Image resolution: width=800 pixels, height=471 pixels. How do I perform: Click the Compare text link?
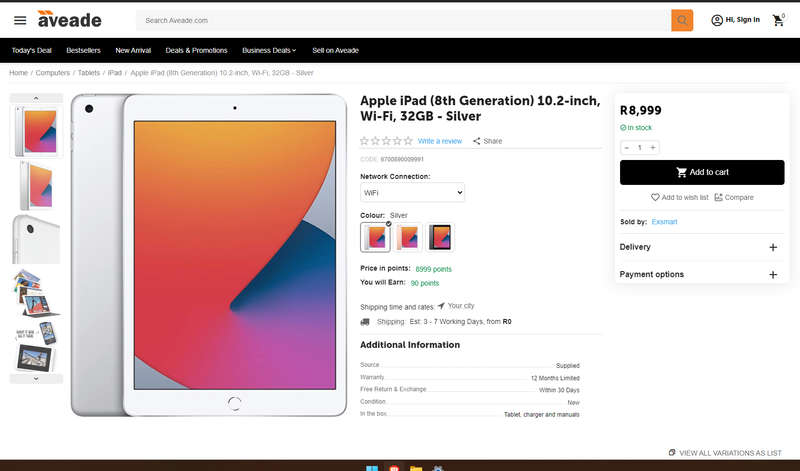(x=739, y=197)
